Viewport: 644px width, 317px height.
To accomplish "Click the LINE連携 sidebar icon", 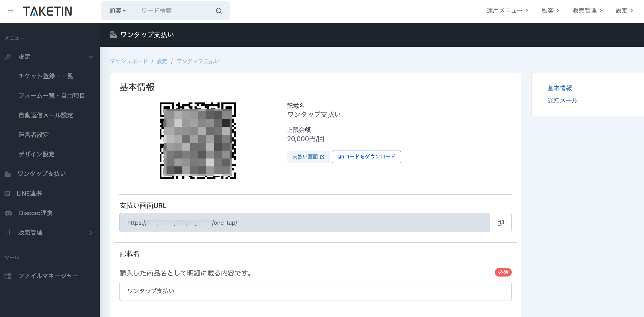I will tap(7, 193).
